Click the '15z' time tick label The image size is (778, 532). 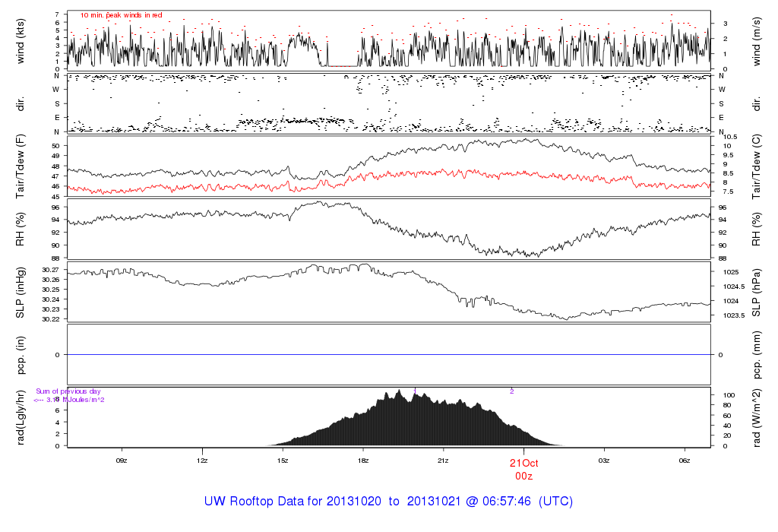pos(283,461)
